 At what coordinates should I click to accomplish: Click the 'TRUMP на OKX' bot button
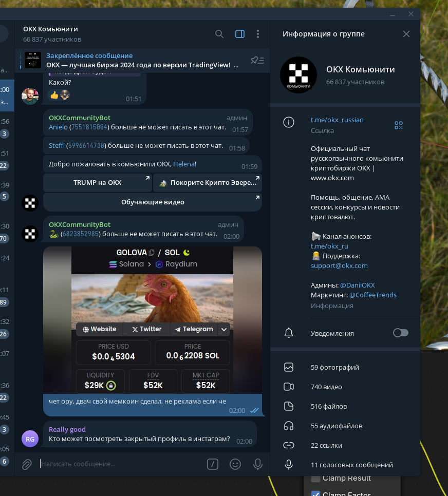click(98, 182)
